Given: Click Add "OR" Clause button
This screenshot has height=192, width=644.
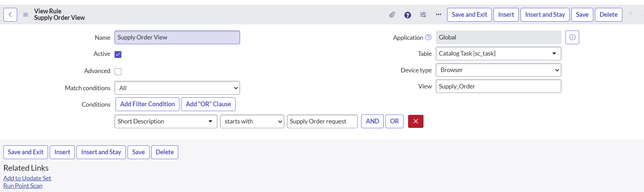Looking at the screenshot, I should point(208,104).
